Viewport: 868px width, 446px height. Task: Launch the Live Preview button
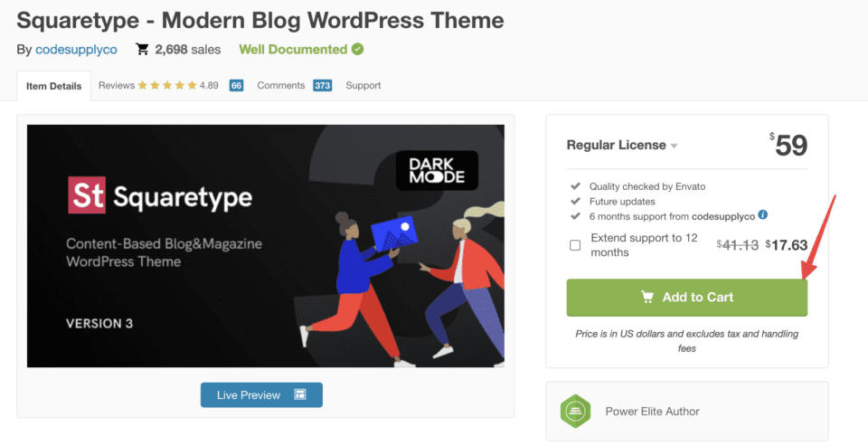tap(261, 395)
